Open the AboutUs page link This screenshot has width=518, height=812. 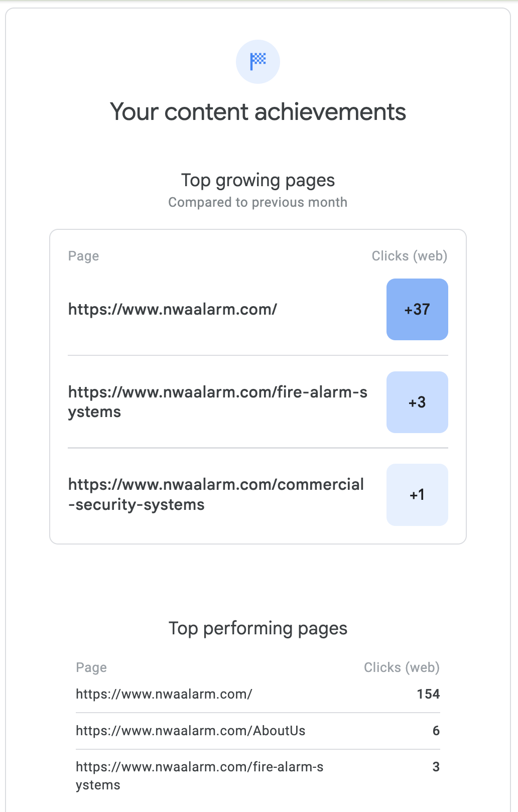[191, 731]
